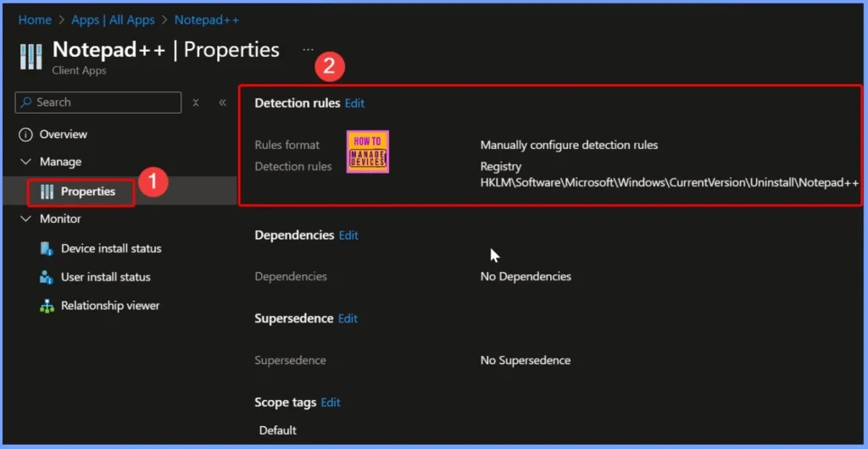This screenshot has height=449, width=868.
Task: Open User install status
Action: [x=105, y=277]
